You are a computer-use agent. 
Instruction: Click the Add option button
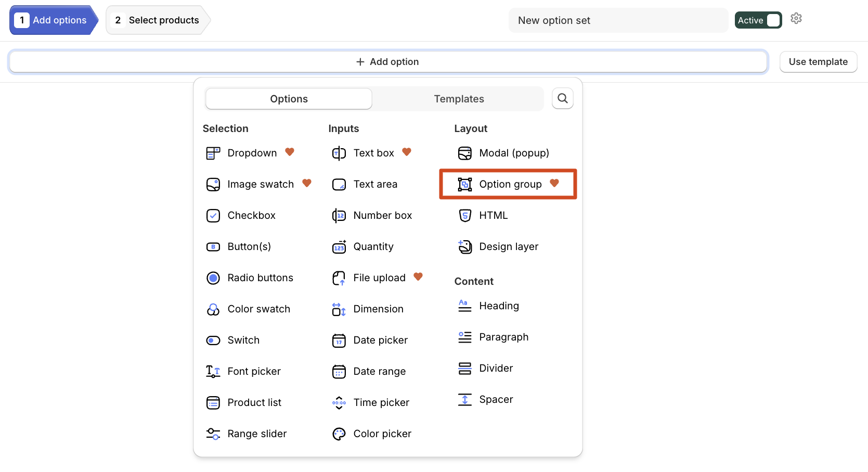click(x=388, y=62)
